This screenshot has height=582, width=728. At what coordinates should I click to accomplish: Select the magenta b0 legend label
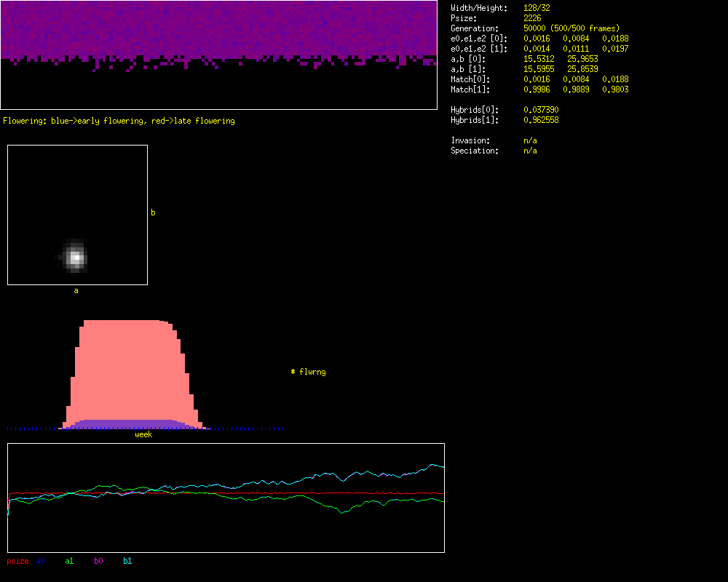point(98,561)
